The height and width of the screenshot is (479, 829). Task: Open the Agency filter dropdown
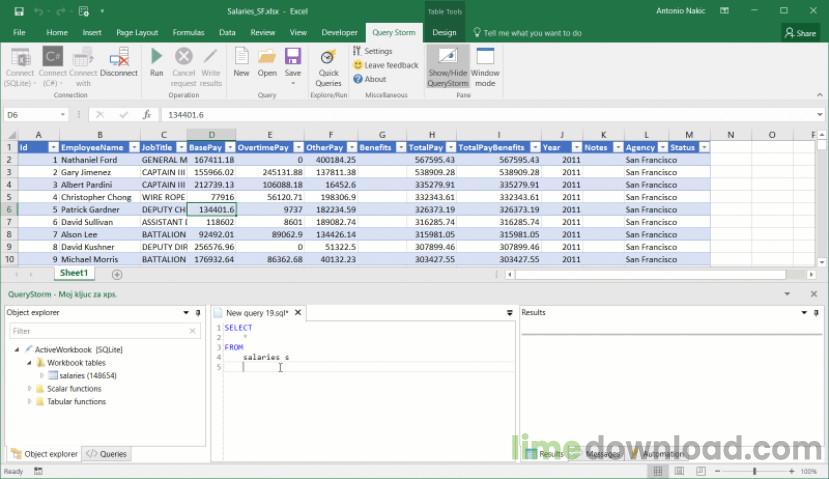pyautogui.click(x=662, y=148)
